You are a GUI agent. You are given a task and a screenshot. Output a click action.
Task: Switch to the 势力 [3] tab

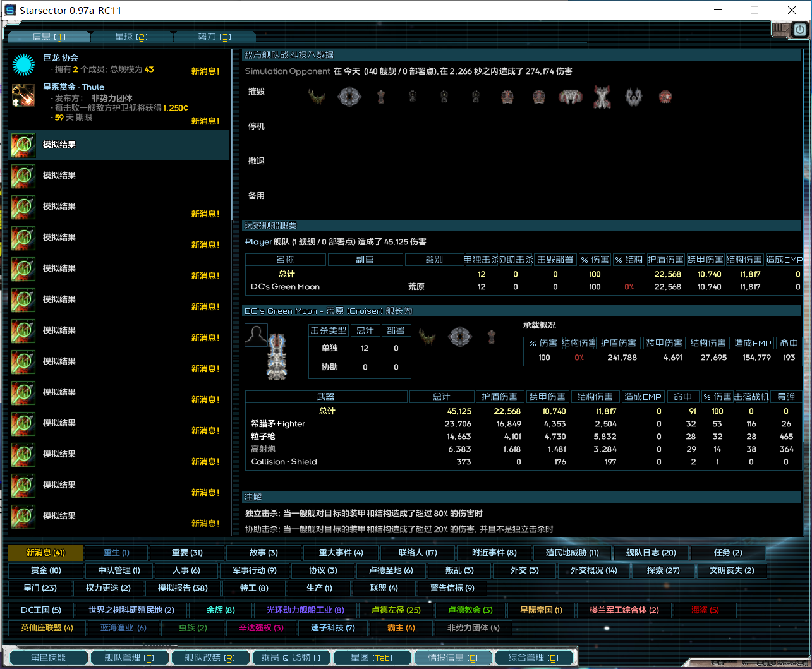coord(214,37)
